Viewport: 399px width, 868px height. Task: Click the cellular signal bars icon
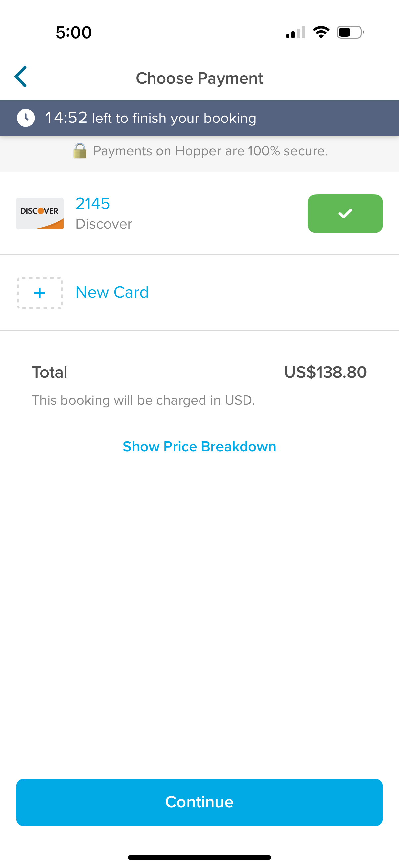point(296,33)
